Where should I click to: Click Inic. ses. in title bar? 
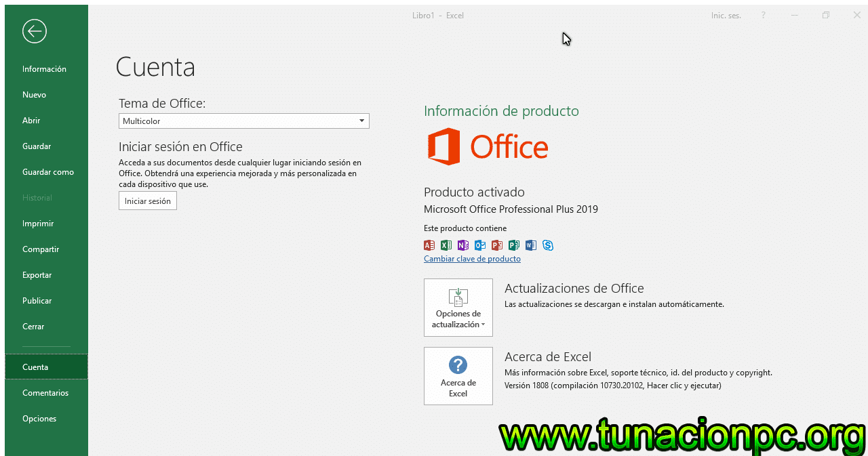pyautogui.click(x=726, y=15)
